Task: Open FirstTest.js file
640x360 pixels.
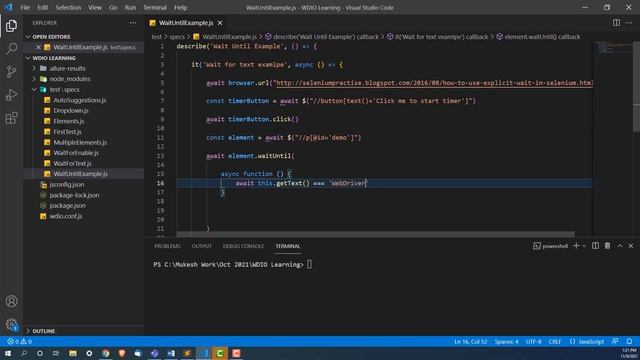Action: [x=67, y=132]
